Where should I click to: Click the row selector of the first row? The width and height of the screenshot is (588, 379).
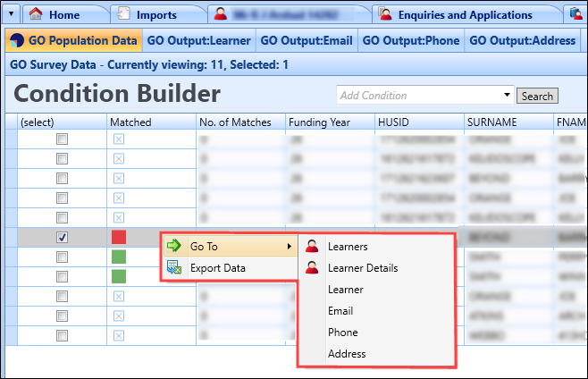(x=12, y=139)
